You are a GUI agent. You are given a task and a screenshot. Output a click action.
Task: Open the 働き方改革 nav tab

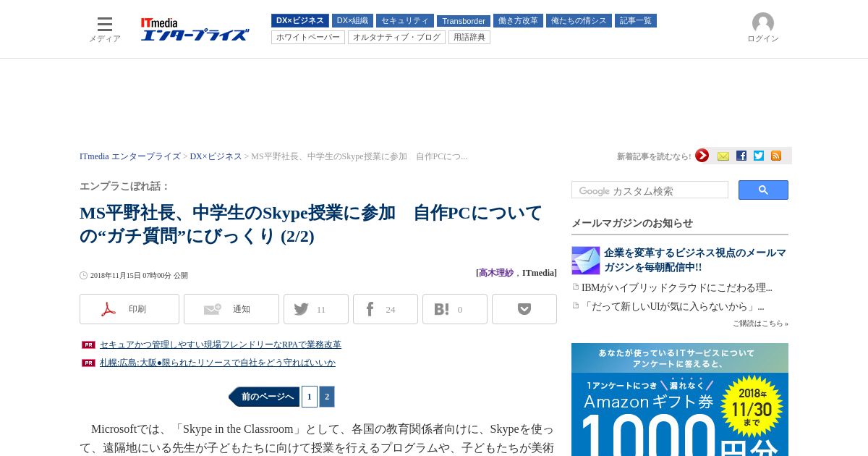point(518,21)
